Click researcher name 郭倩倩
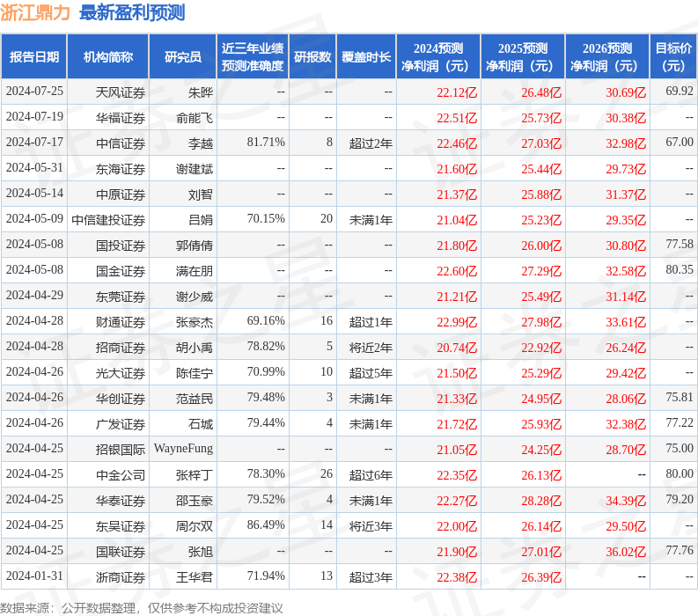 (x=195, y=246)
